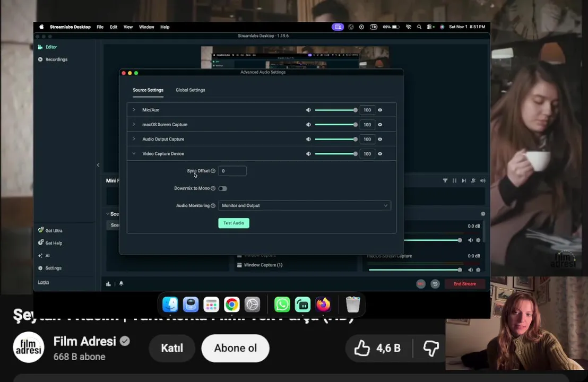Click the Katıl button

(x=172, y=348)
